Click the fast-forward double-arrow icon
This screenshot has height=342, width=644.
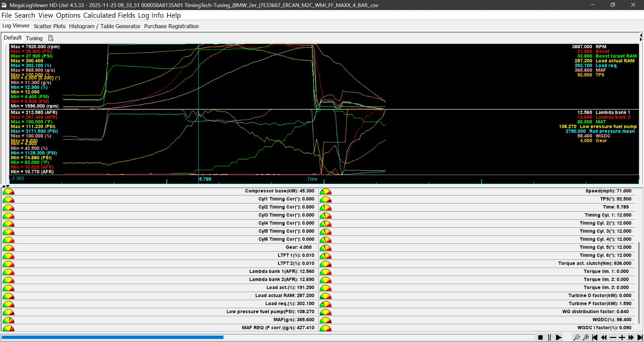pos(631,338)
